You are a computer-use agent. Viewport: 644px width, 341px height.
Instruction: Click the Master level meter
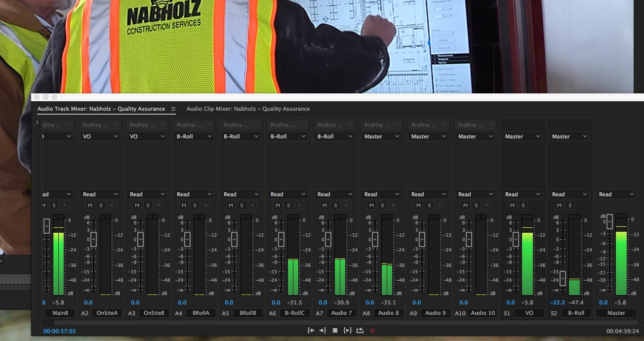pos(621,255)
